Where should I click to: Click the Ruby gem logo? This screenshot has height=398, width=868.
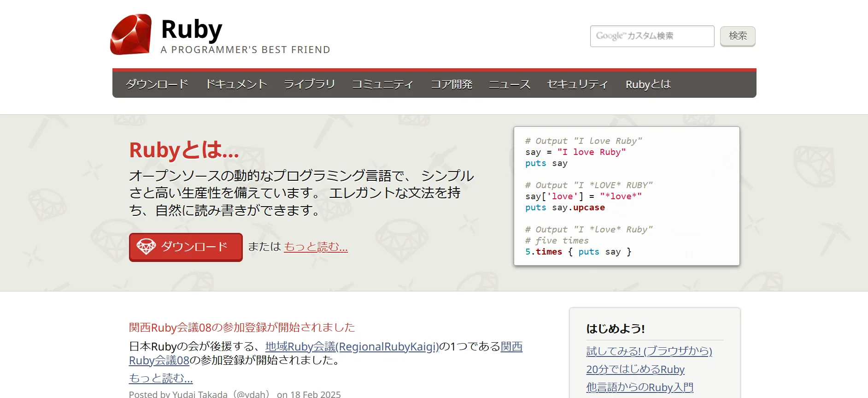tap(131, 35)
